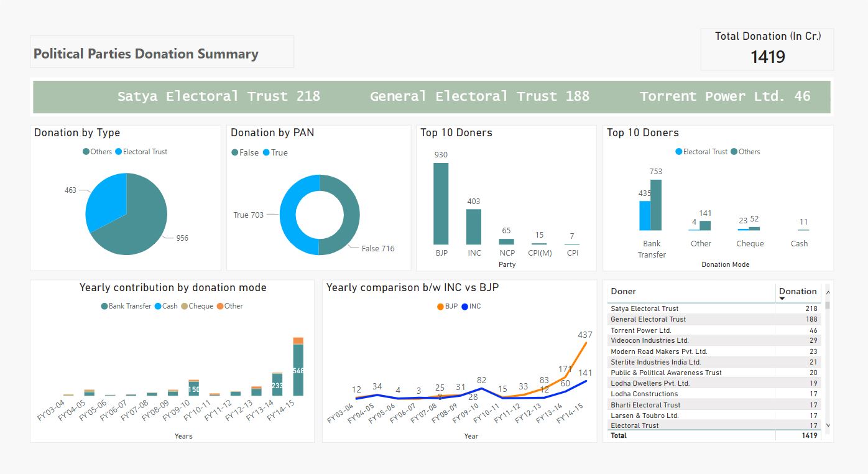This screenshot has width=868, height=474.
Task: Select the NCP bar valued 65
Action: tap(507, 241)
